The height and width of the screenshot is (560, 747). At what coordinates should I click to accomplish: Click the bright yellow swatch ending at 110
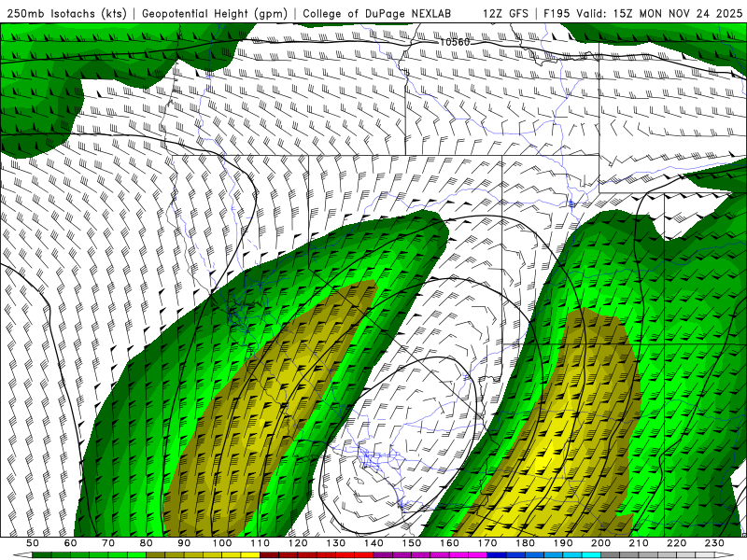[x=250, y=555]
